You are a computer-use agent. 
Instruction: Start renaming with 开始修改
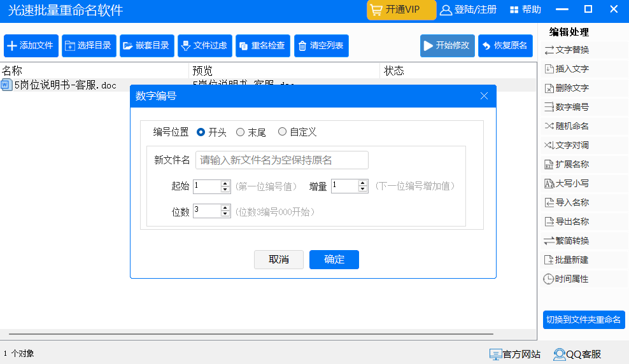coord(448,46)
